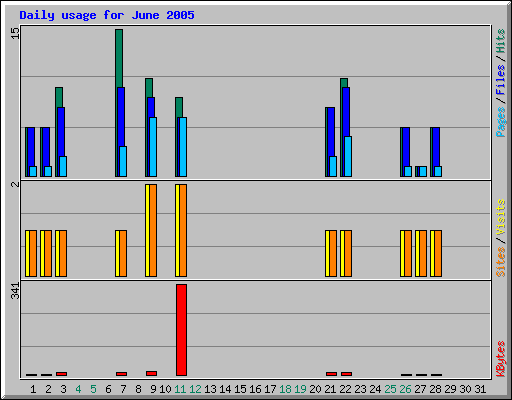The height and width of the screenshot is (400, 512).
Task: Click day label '15' on the x-axis
Action: coord(240,389)
